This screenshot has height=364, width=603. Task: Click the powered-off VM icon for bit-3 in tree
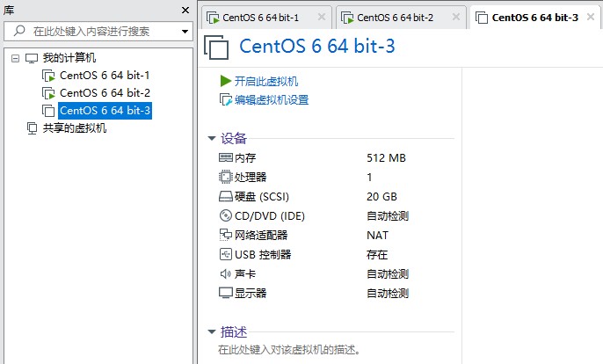48,111
